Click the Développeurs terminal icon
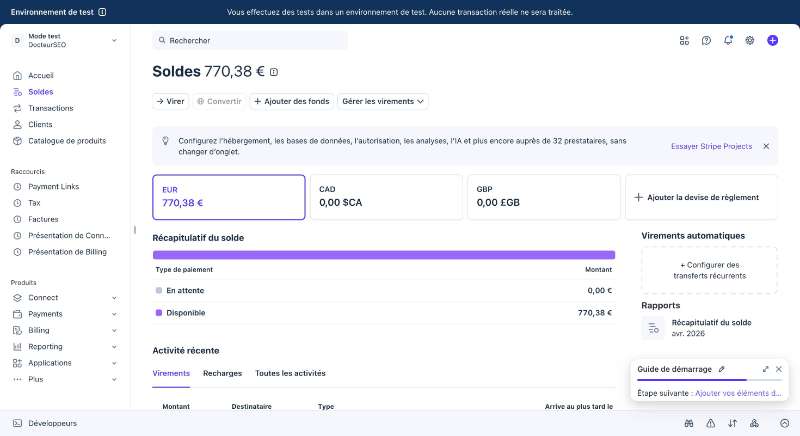 (x=17, y=423)
